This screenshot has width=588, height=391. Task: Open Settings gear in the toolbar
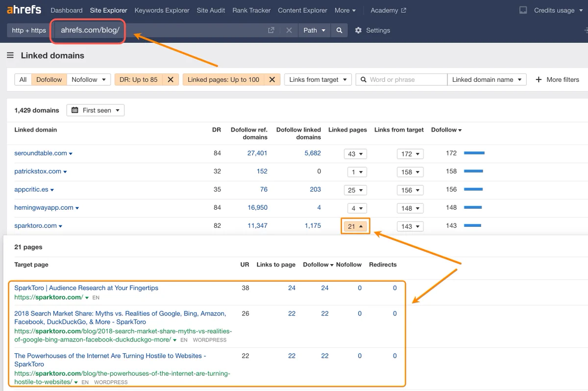click(x=358, y=30)
